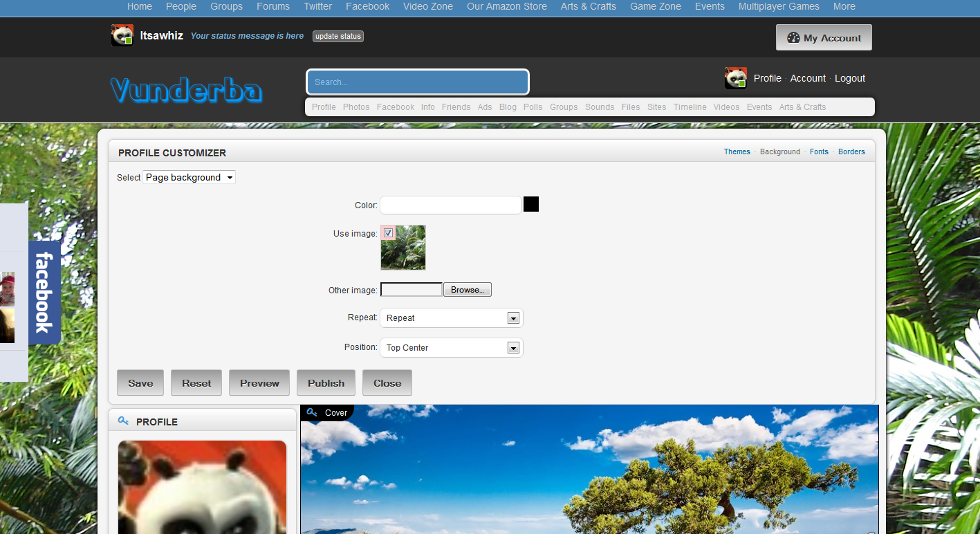This screenshot has height=534, width=980.
Task: Open Events in the profile submenu
Action: point(759,107)
